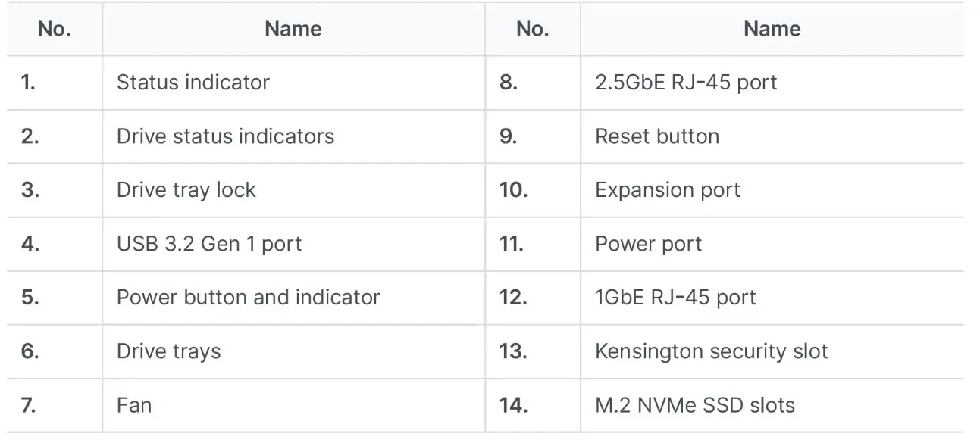Select 'USB 3.2 Gen 1 port' text
980x443 pixels.
pyautogui.click(x=209, y=244)
